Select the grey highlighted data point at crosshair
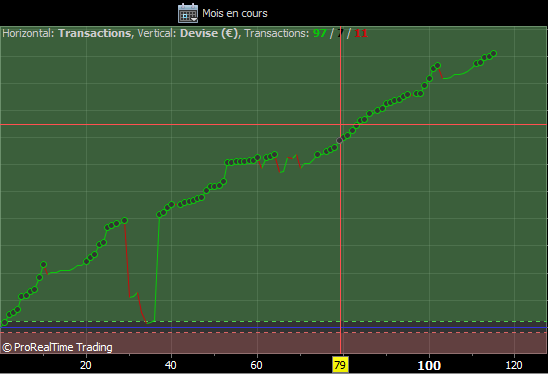Image resolution: width=548 pixels, height=374 pixels. (x=340, y=141)
